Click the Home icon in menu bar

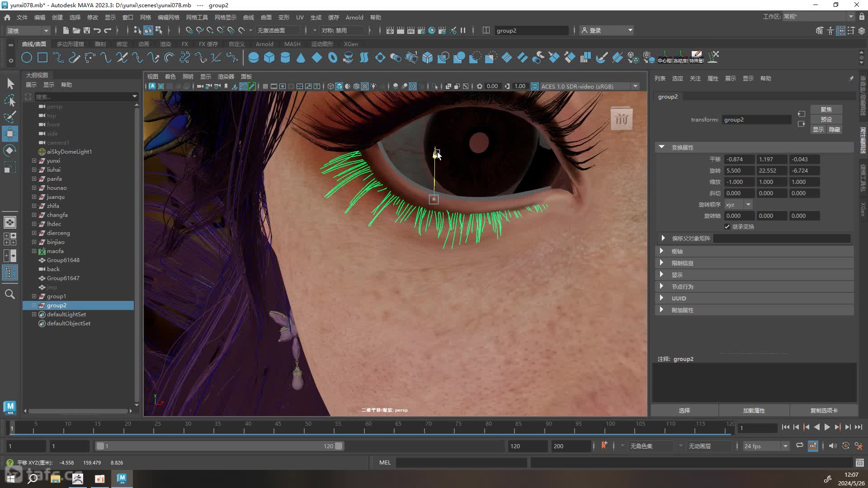[x=7, y=17]
